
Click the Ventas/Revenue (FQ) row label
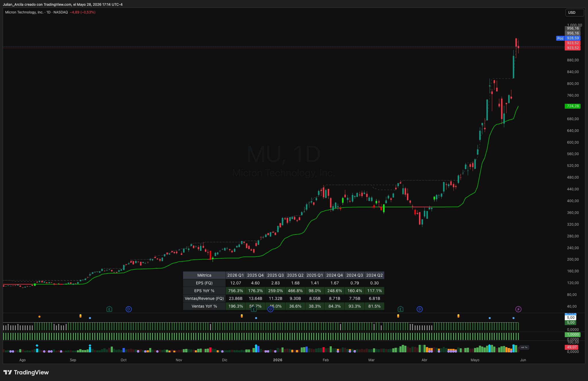pos(204,298)
